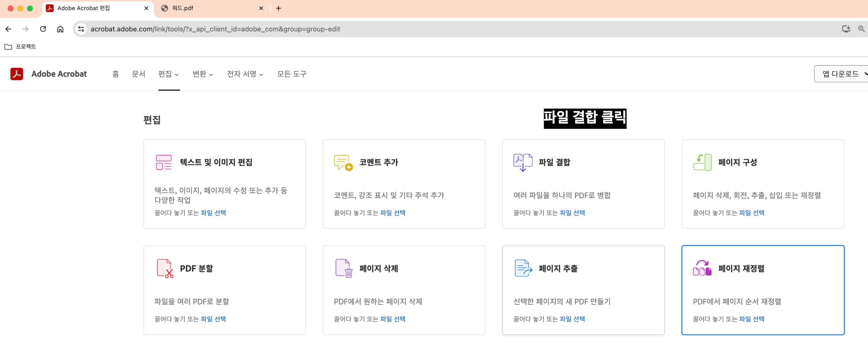
Task: Click 파일 선택 link under 파일 결합
Action: pyautogui.click(x=572, y=213)
